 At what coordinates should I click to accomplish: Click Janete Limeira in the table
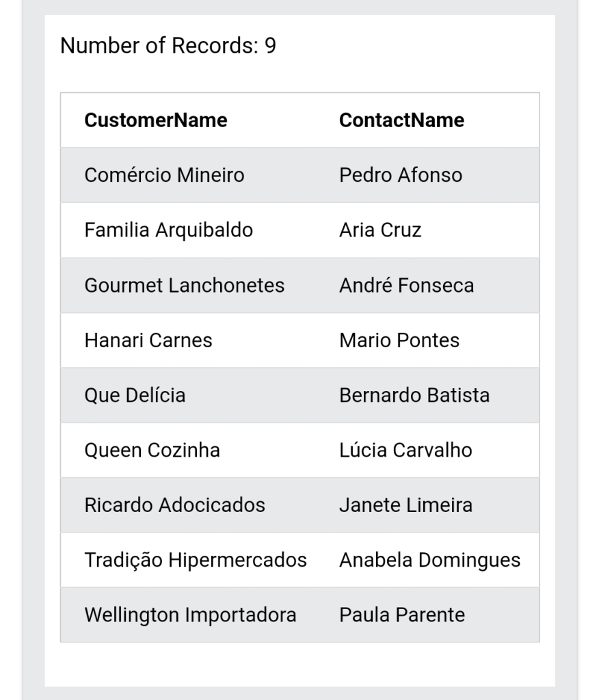coord(405,505)
